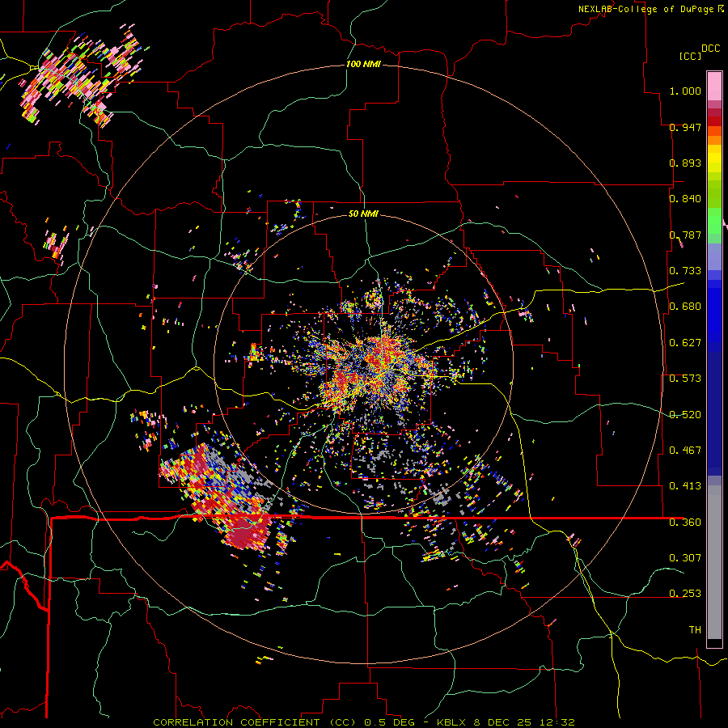The width and height of the screenshot is (728, 728).
Task: Click the NEXLAB-College of DuPage title text
Action: click(x=645, y=9)
